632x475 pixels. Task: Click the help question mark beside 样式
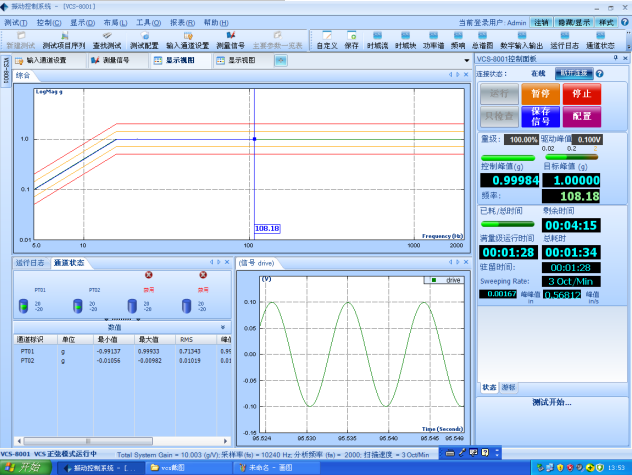[x=624, y=22]
